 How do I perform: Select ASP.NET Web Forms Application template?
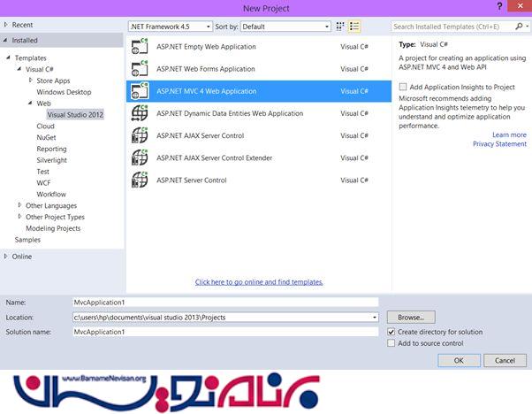click(259, 69)
